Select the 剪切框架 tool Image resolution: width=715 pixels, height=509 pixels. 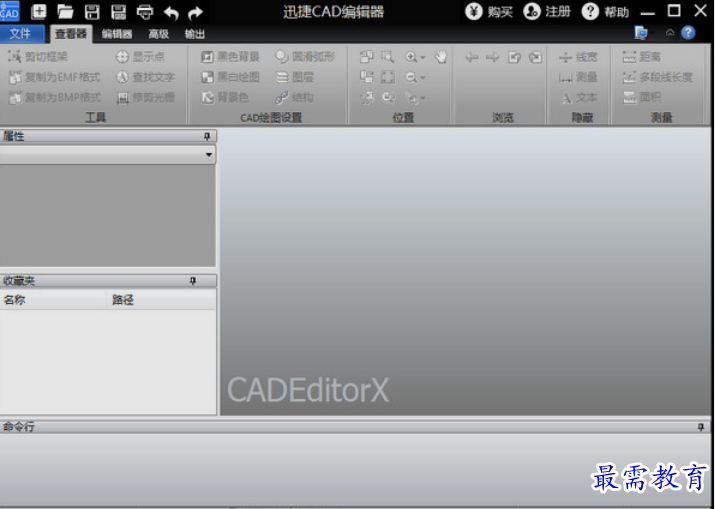(37, 57)
